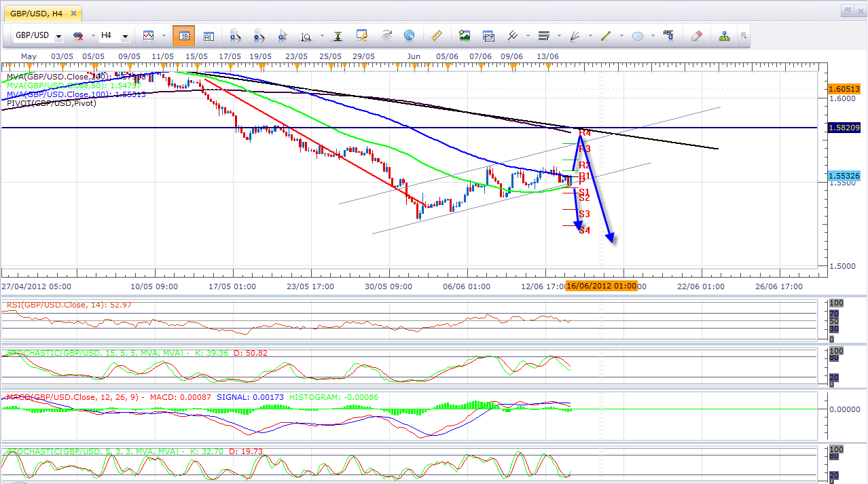Select the ruler measurement tool
This screenshot has width=868, height=484.
pos(436,36)
